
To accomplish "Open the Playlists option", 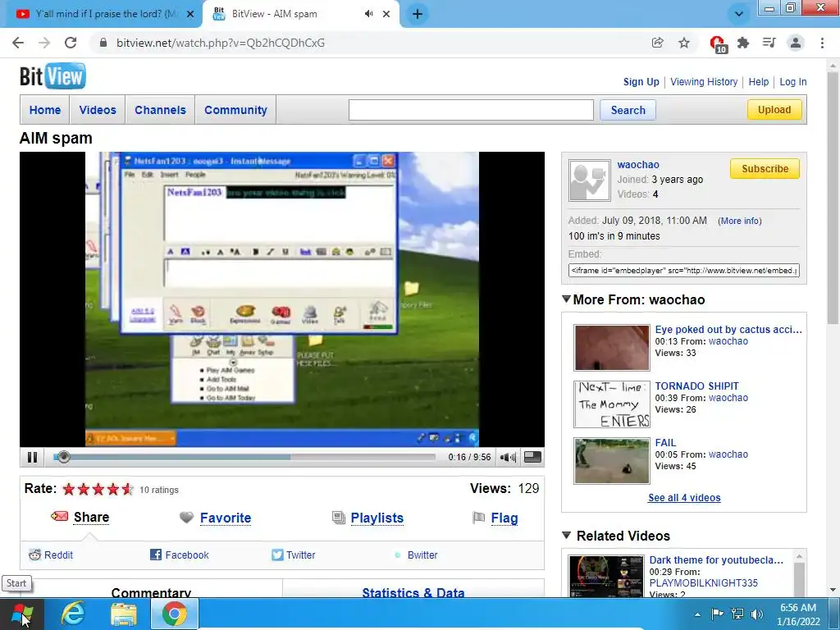I will [x=377, y=518].
